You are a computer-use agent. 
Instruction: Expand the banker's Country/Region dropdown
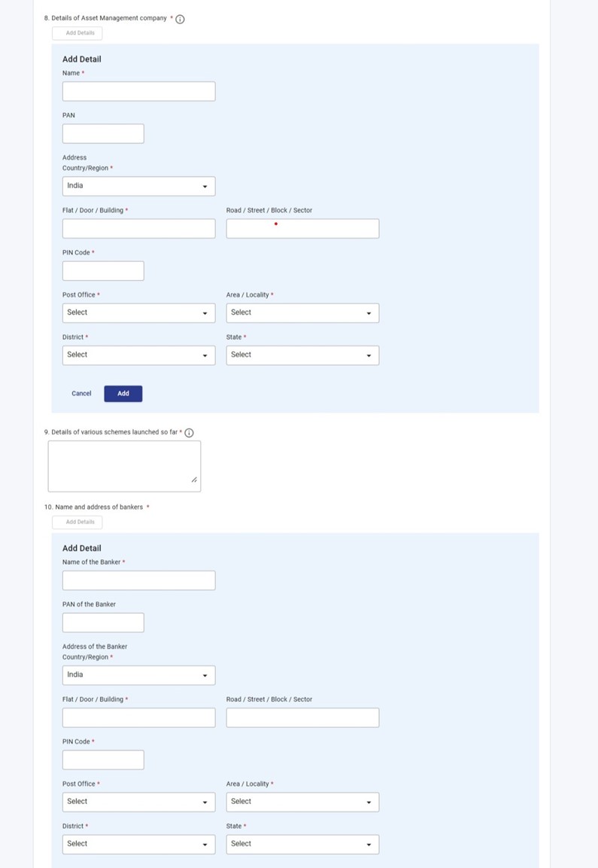tap(138, 675)
